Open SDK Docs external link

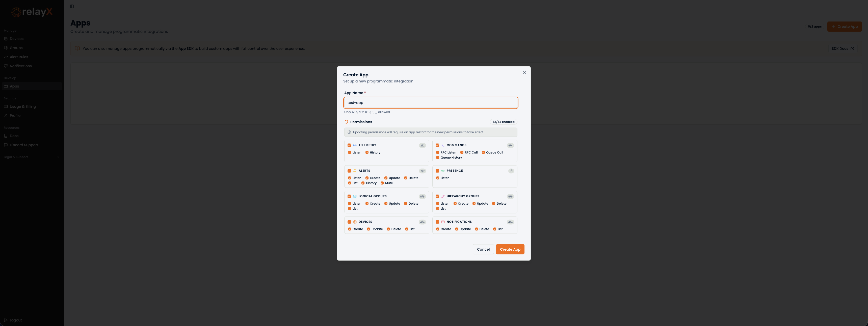click(x=843, y=49)
